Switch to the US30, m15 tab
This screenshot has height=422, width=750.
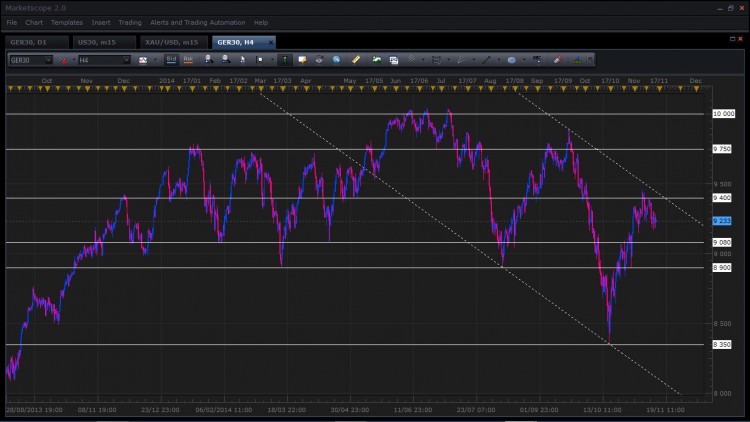[x=104, y=42]
